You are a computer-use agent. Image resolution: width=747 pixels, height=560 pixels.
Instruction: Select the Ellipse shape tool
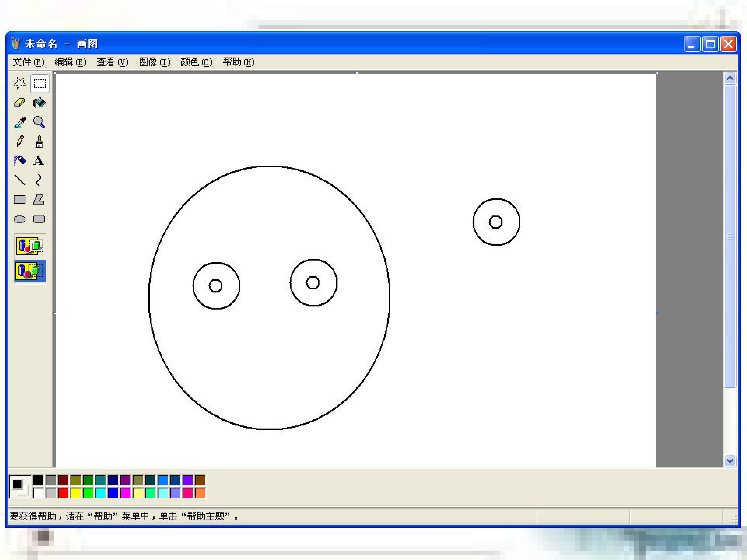click(x=20, y=219)
